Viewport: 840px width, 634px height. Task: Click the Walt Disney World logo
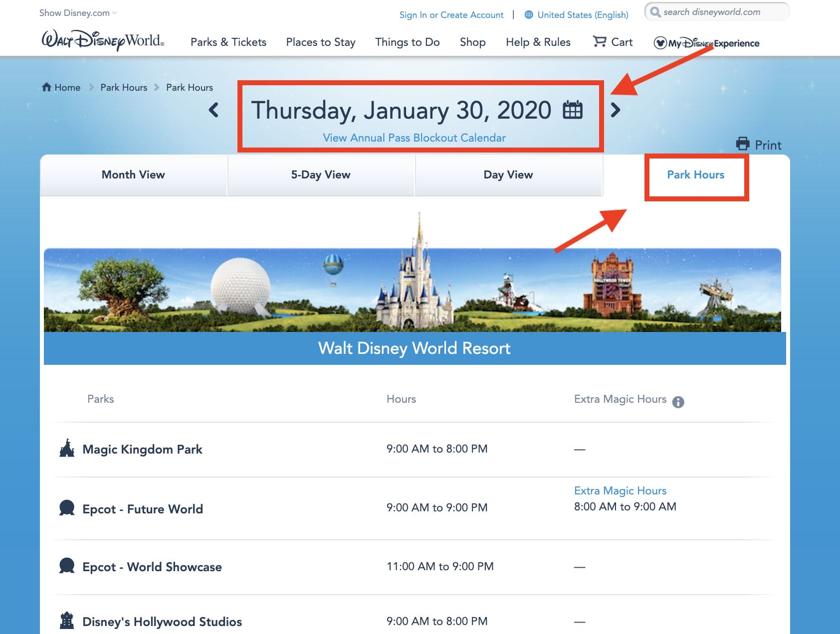tap(102, 41)
